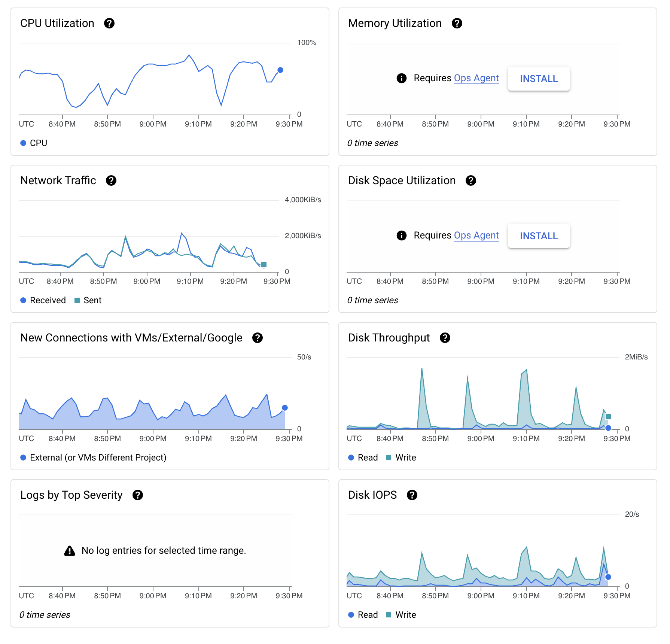Toggle Write series in Disk Throughput legend
The image size is (670, 644).
coord(401,458)
